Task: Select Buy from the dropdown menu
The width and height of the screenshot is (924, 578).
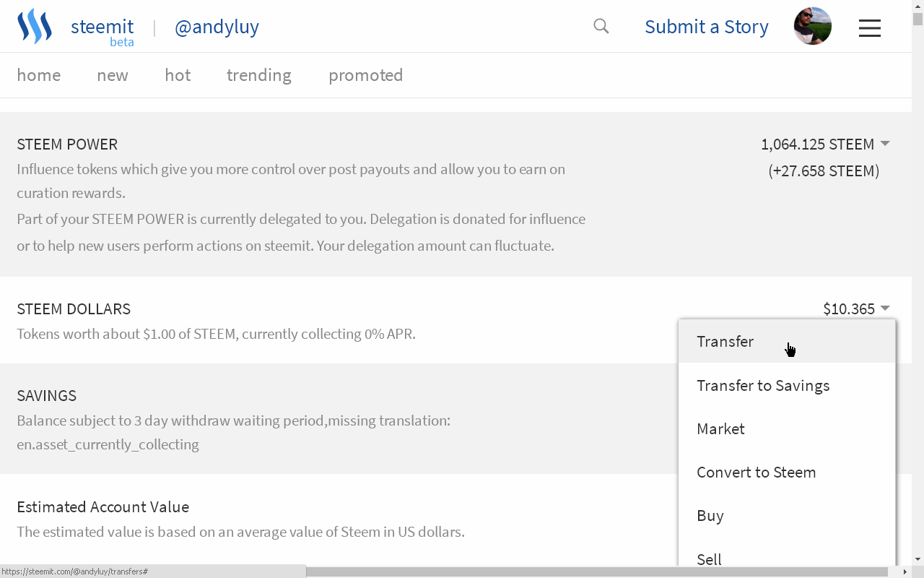Action: (x=710, y=516)
